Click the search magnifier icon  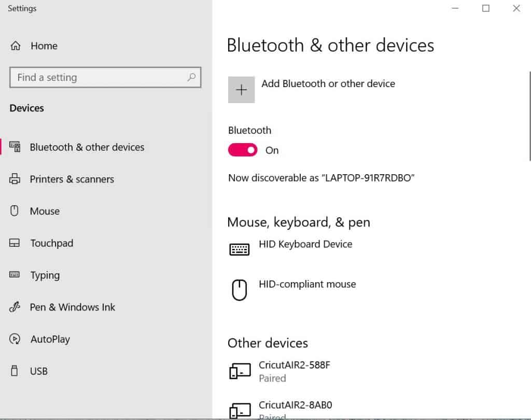191,77
